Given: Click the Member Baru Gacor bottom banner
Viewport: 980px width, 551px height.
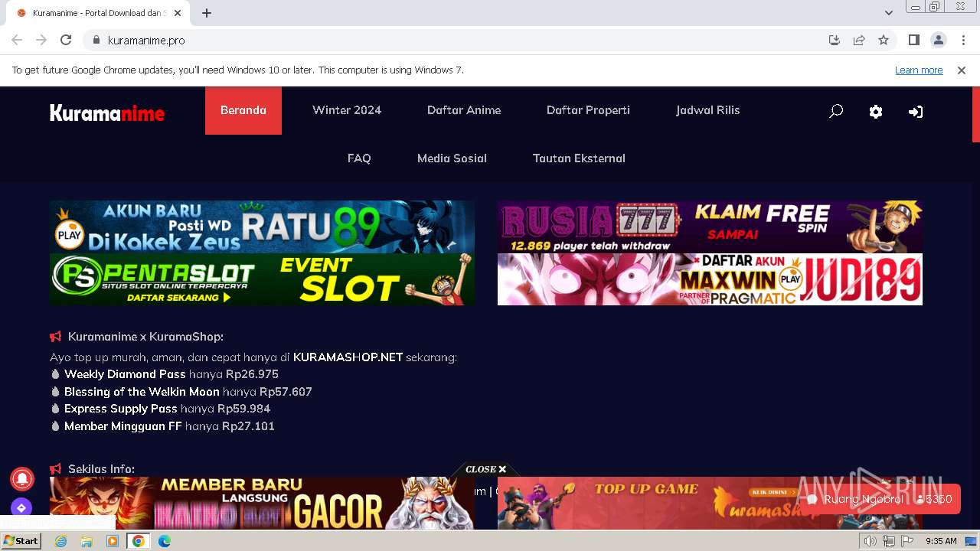Looking at the screenshot, I should click(x=262, y=503).
